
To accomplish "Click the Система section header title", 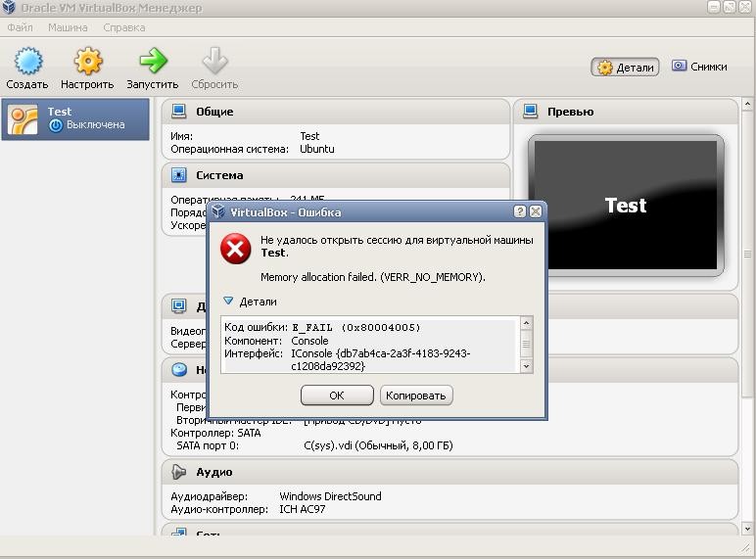I will pyautogui.click(x=219, y=175).
